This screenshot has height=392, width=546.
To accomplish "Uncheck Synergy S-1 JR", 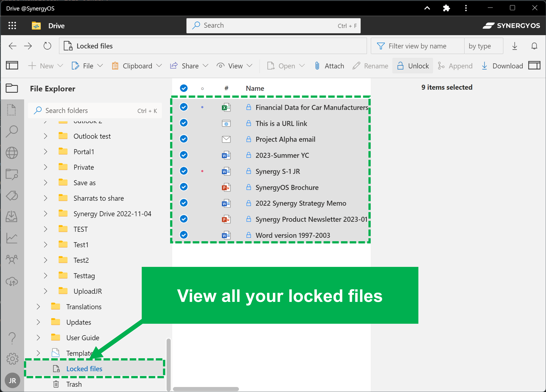I will click(x=184, y=171).
